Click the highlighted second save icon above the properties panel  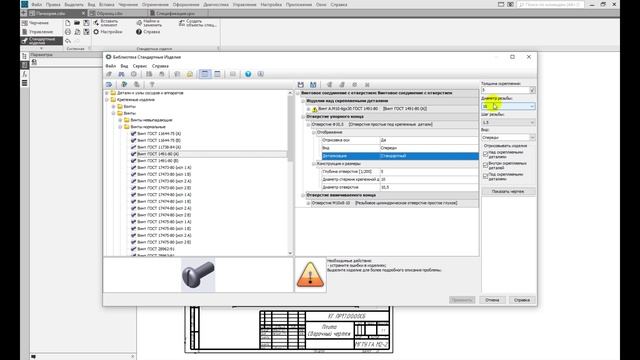tap(313, 84)
